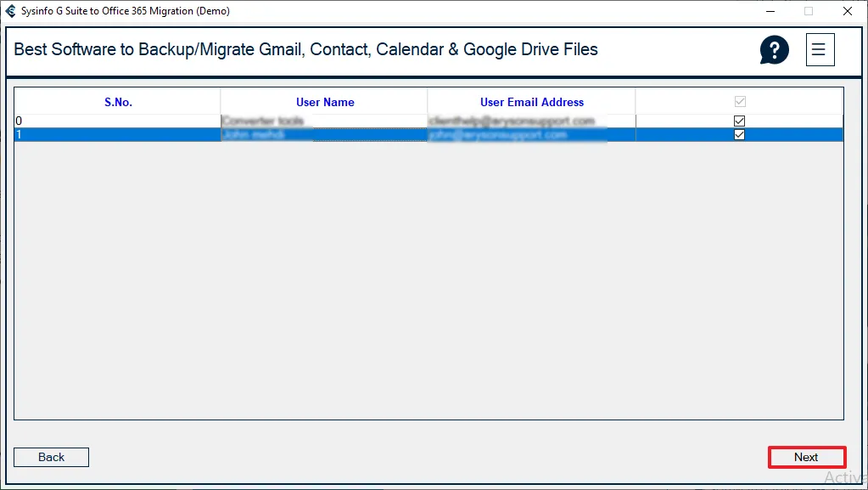This screenshot has height=490, width=868.
Task: Uncheck the checkbox for row 0
Action: click(x=739, y=121)
